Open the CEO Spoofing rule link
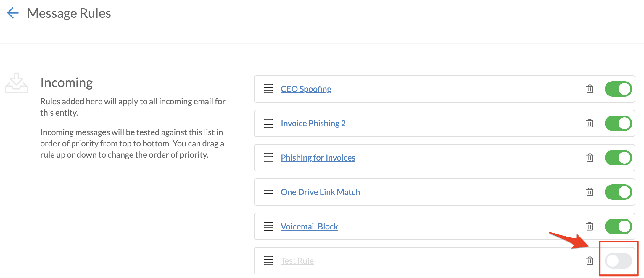Image resolution: width=644 pixels, height=278 pixels. coord(306,89)
